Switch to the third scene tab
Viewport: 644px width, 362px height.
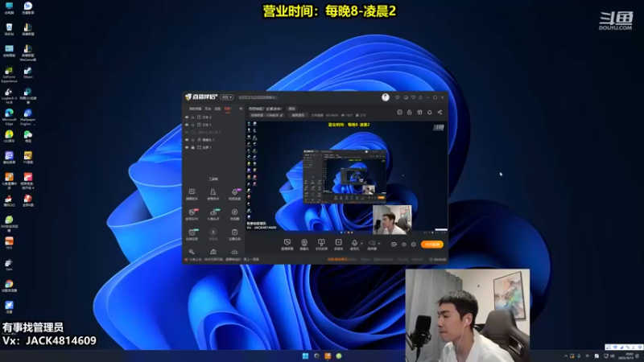coord(217,109)
